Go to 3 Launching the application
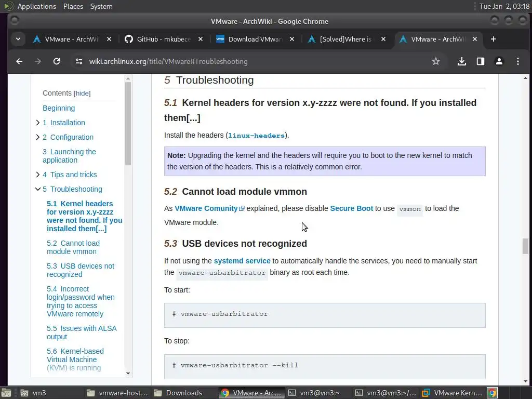 tap(69, 156)
